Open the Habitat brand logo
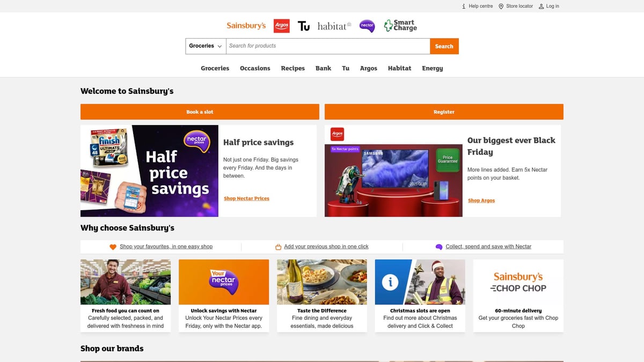 [x=334, y=26]
